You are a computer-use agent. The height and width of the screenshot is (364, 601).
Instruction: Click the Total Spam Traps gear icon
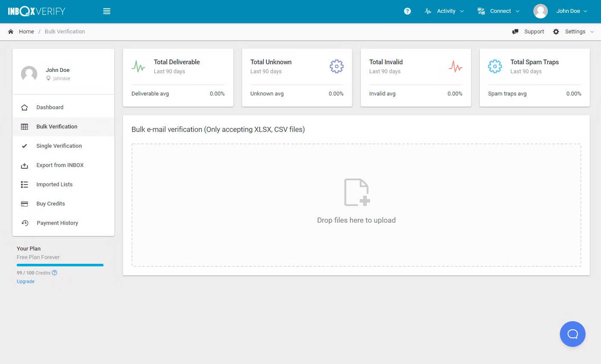point(495,66)
